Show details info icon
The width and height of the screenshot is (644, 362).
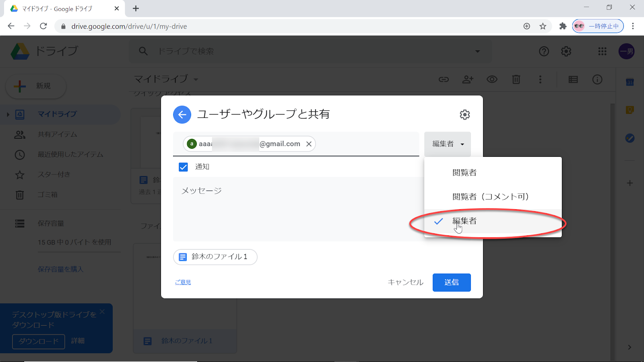tap(597, 80)
